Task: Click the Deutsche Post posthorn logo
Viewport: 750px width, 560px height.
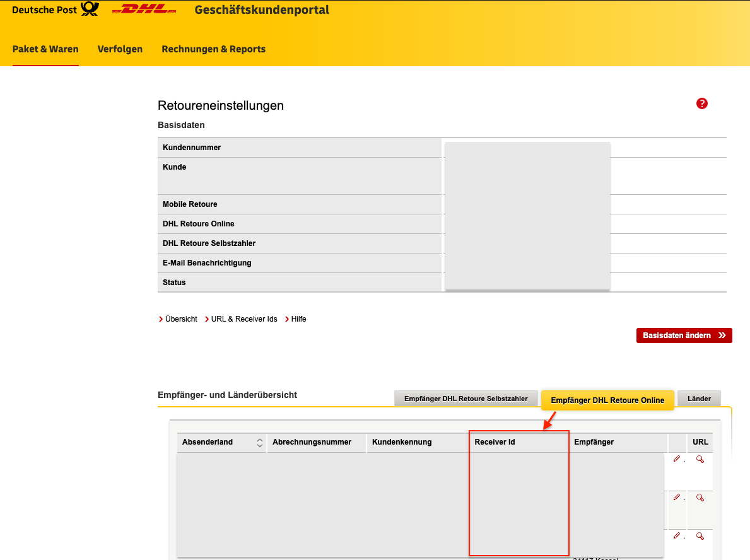Action: [x=88, y=9]
